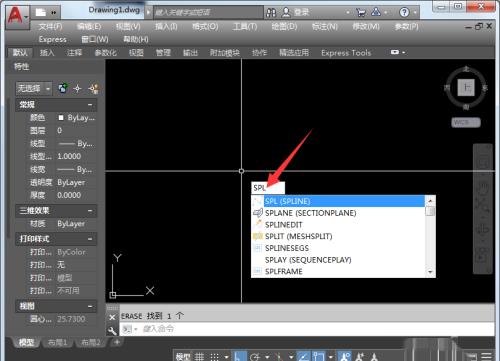Click the user sign-in icon
The image size is (500, 361).
[x=286, y=12]
